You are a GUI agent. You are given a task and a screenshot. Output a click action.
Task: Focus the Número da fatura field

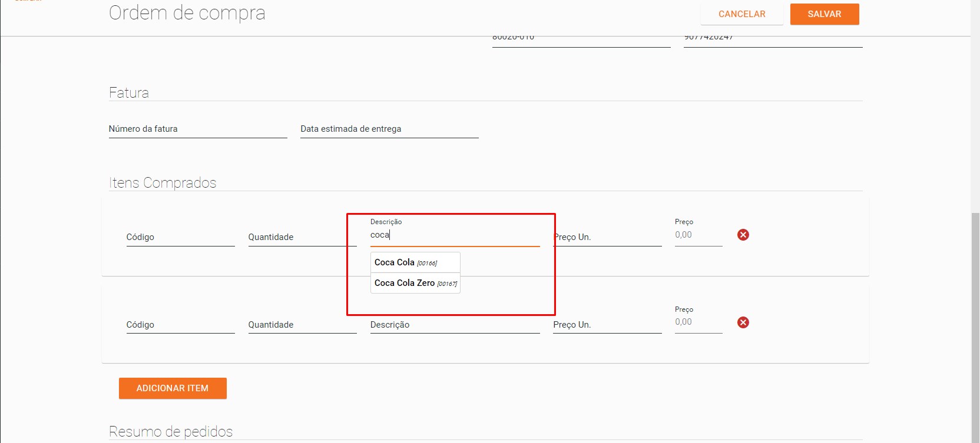[x=198, y=129]
